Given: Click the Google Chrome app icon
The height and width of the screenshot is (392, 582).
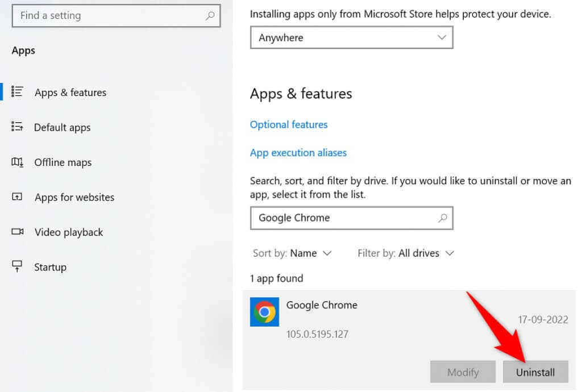Looking at the screenshot, I should [264, 312].
